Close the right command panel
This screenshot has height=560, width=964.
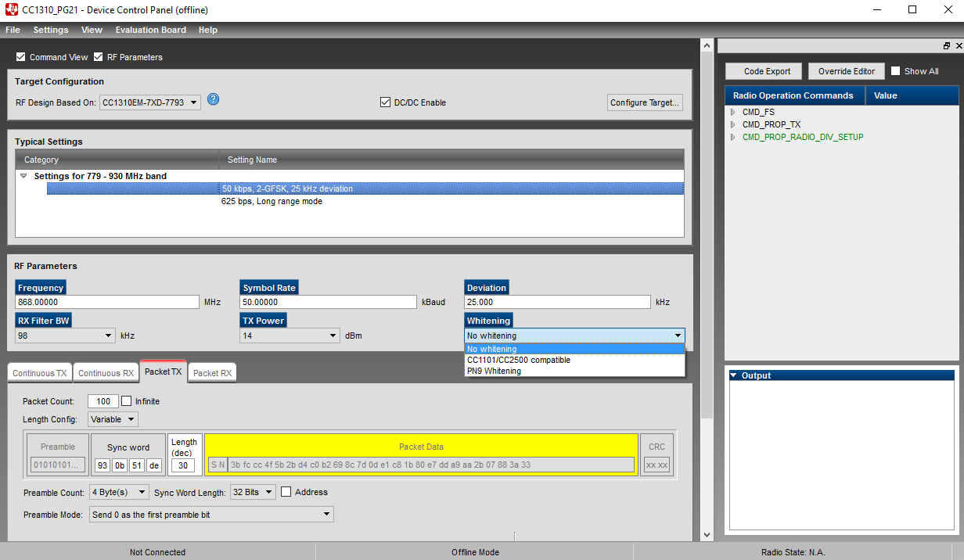tap(959, 46)
